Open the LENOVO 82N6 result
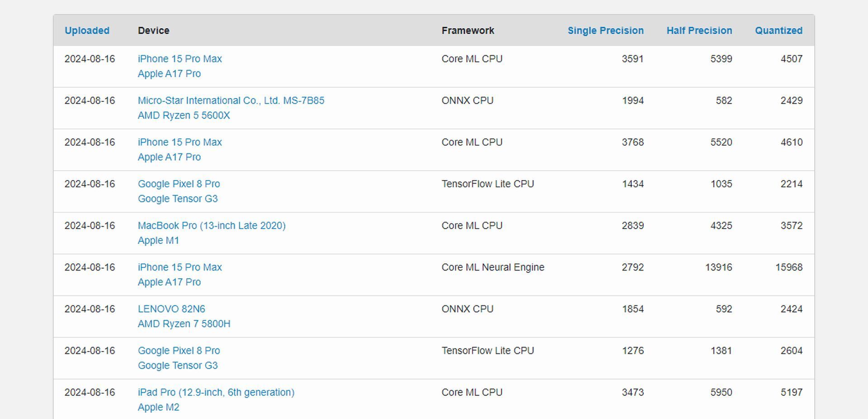The image size is (868, 419). [x=171, y=309]
